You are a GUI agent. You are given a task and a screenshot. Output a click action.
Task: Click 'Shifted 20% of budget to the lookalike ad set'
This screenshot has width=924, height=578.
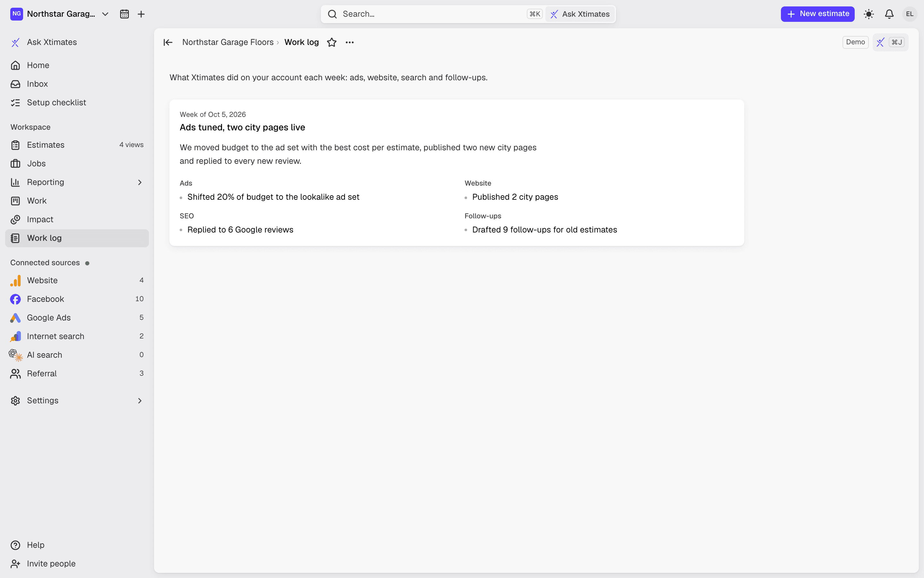273,197
